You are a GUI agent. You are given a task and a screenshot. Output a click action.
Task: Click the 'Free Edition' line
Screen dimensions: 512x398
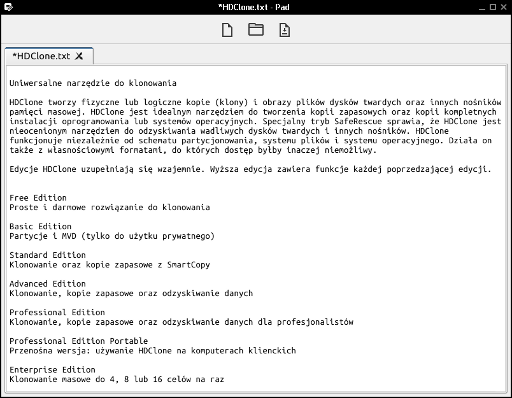point(38,198)
